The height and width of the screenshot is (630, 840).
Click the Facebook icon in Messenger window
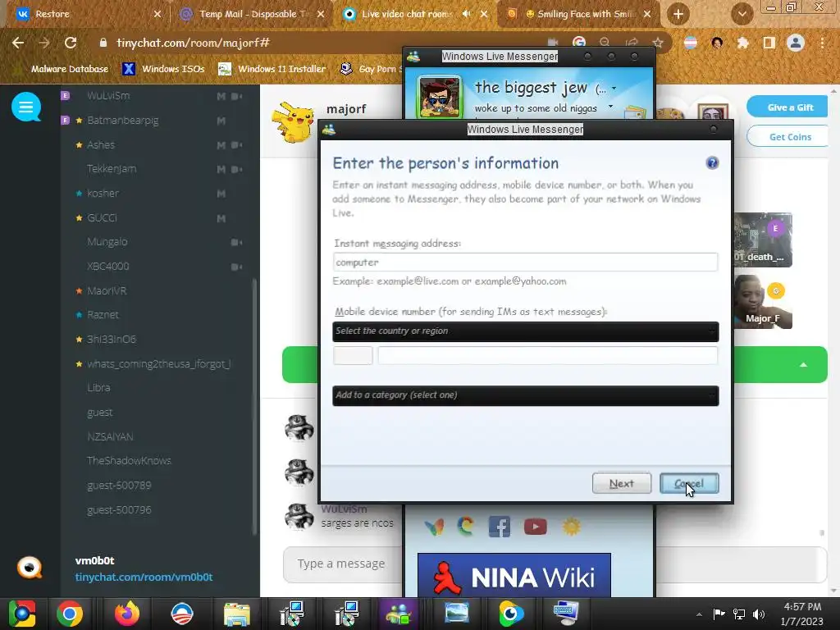pos(500,527)
